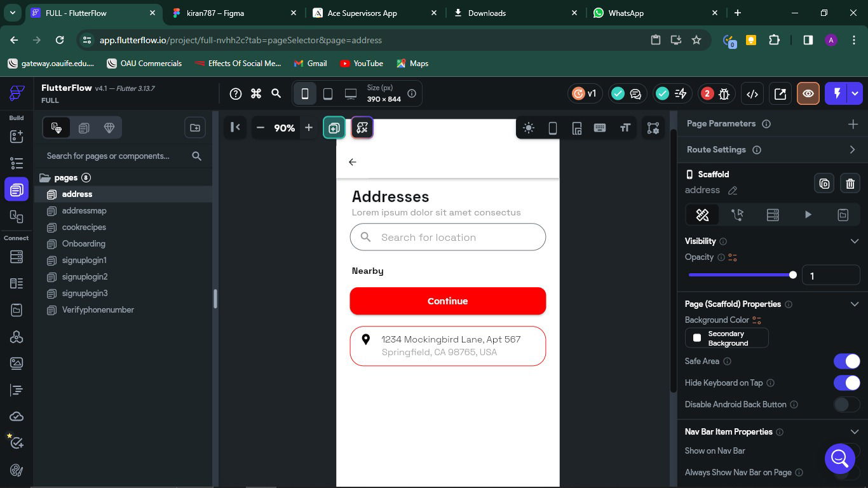This screenshot has width=868, height=488.
Task: Collapse the Visibility section chevron
Action: (x=854, y=241)
